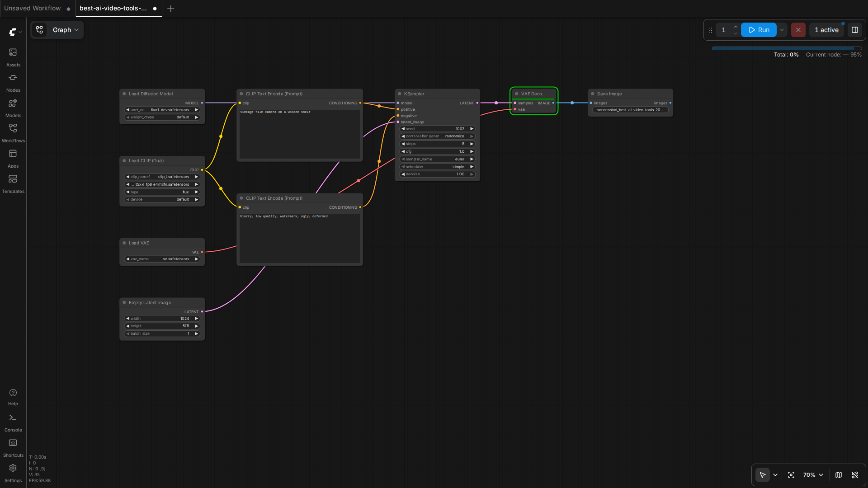
Task: Toggle link visibility icon
Action: (855, 475)
